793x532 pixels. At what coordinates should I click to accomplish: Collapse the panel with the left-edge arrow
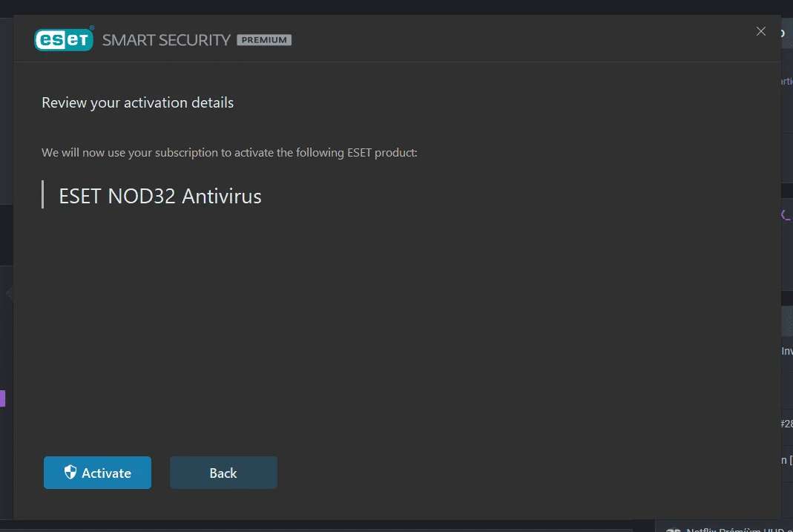tap(9, 293)
